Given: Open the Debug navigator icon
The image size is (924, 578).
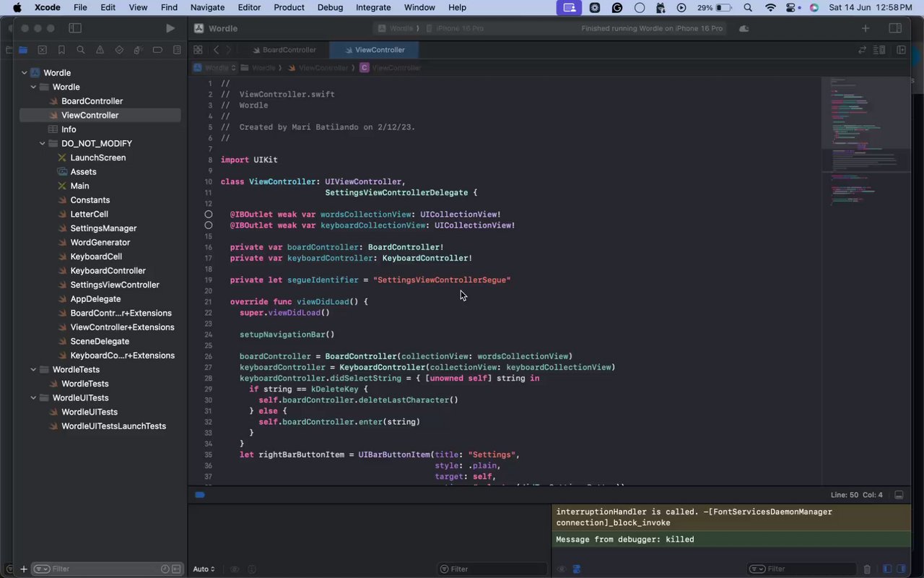Looking at the screenshot, I should coord(138,50).
